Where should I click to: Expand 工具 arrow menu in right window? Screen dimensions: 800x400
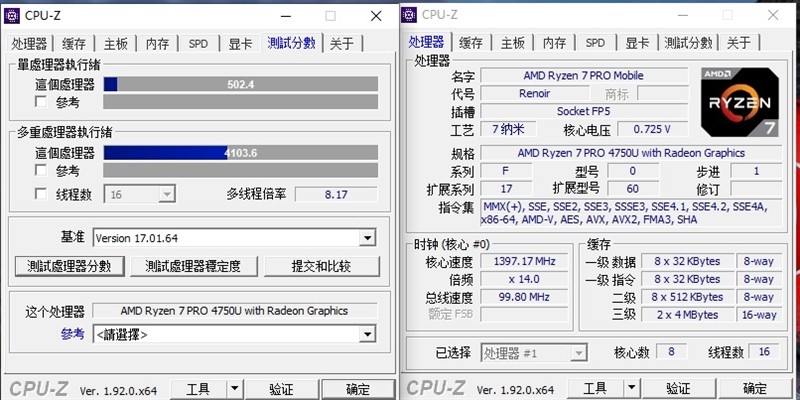631,388
